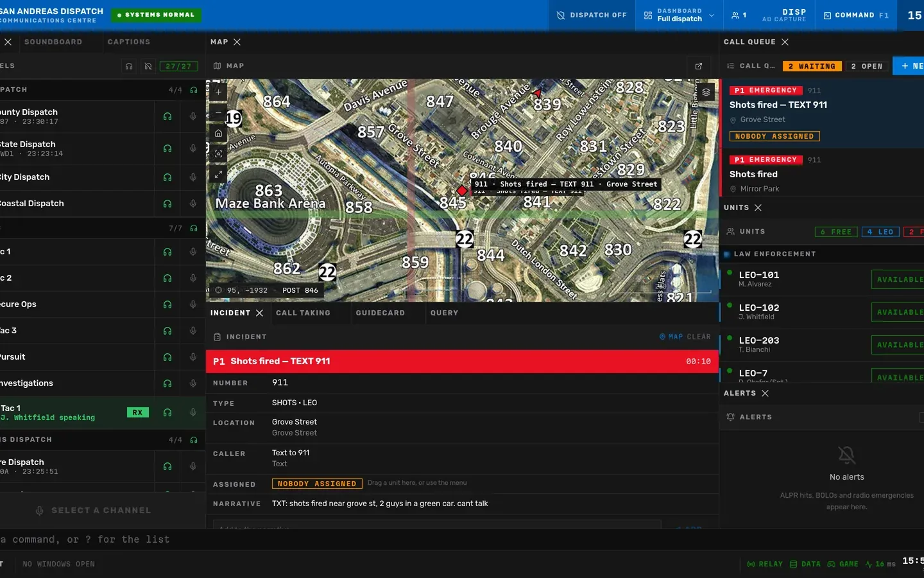Close the Map panel tab
Screen dimensions: 924x578
pos(237,42)
